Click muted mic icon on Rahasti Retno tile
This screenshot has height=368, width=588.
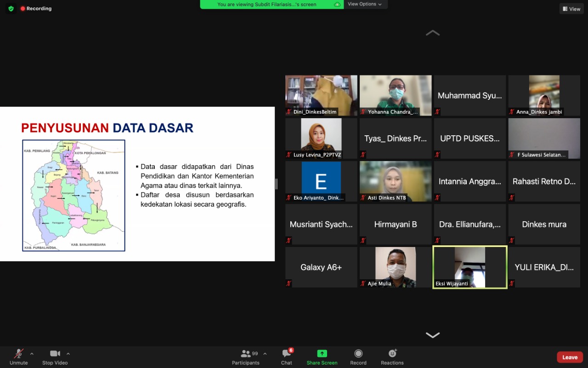coord(512,198)
